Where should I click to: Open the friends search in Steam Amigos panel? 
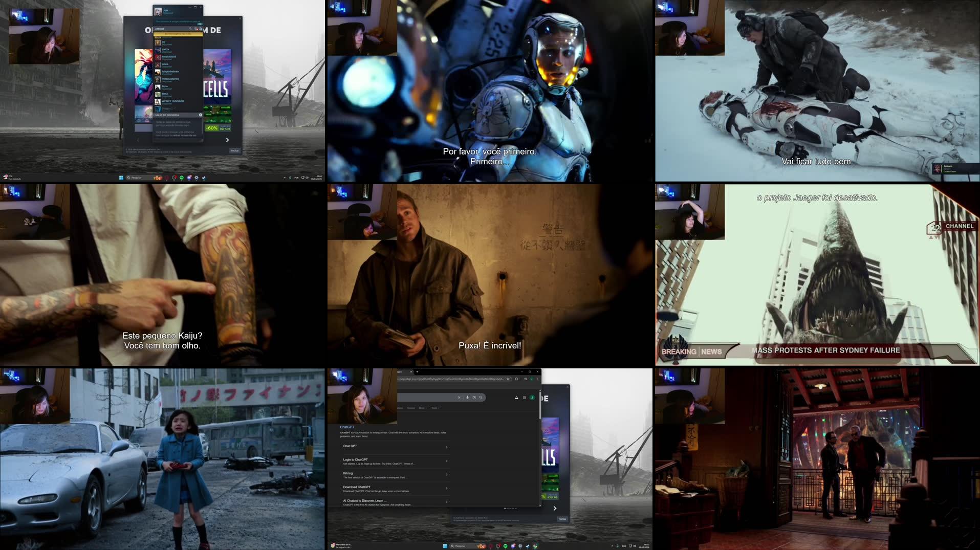(190, 29)
